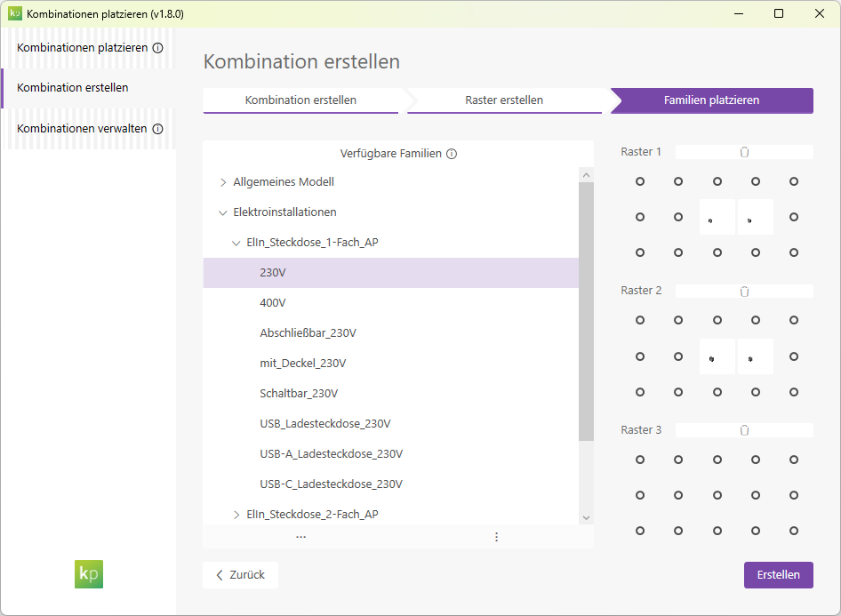The image size is (841, 616).
Task: Select the top-left grid point in Raster 1
Action: pos(640,181)
